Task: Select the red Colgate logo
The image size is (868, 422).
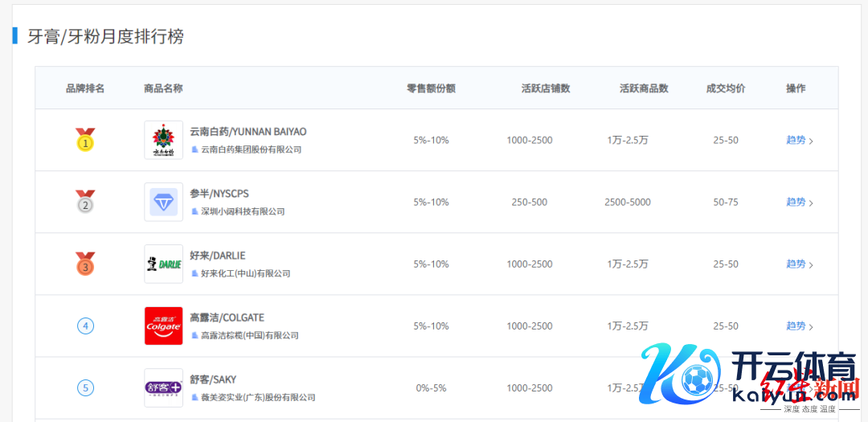Action: coord(164,326)
